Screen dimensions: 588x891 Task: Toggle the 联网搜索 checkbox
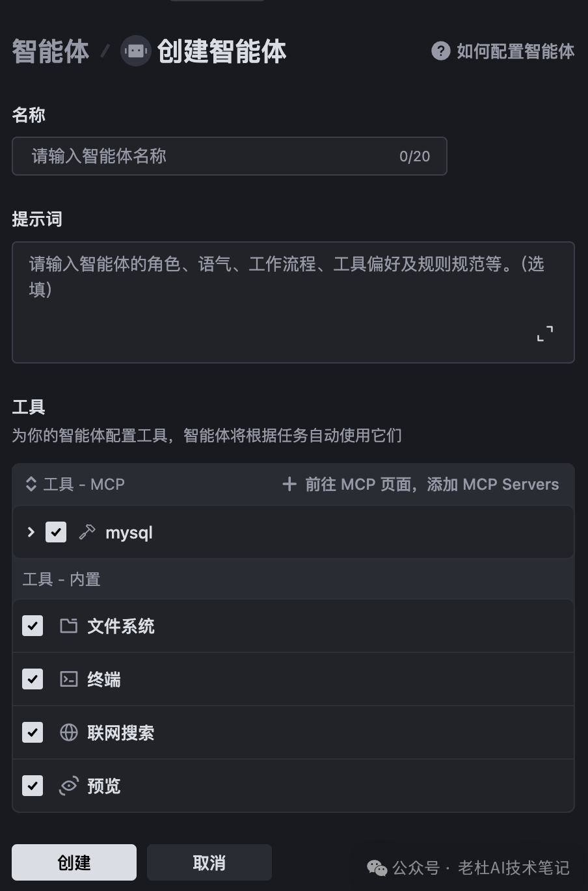[33, 733]
